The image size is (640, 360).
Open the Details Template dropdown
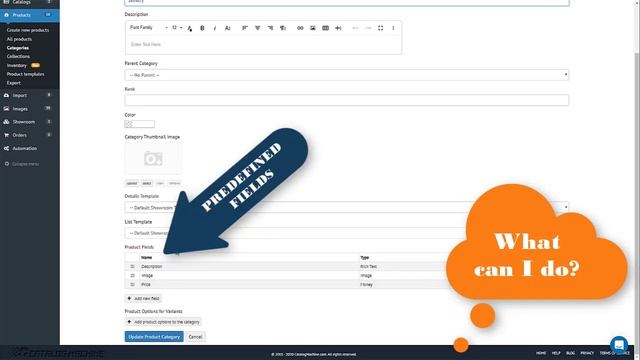(347, 207)
